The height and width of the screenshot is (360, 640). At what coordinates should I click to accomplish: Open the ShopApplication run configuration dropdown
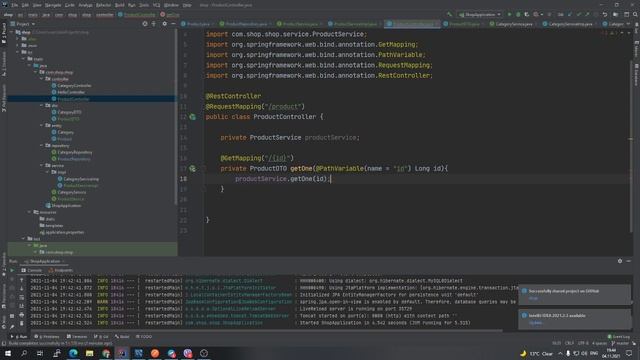(480, 15)
